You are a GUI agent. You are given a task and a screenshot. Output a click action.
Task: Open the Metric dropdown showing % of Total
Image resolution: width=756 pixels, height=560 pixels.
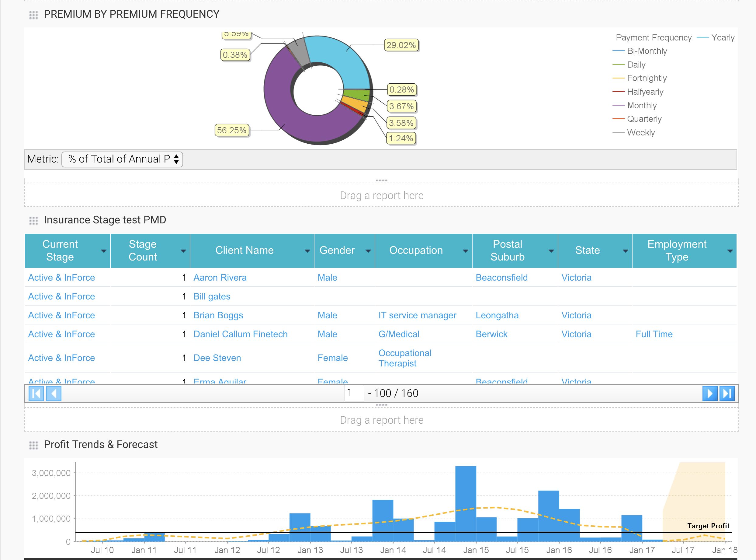123,159
